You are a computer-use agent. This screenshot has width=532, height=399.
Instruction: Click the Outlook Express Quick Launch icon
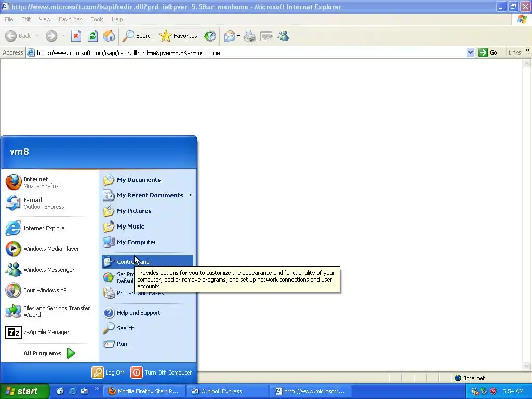(x=84, y=391)
